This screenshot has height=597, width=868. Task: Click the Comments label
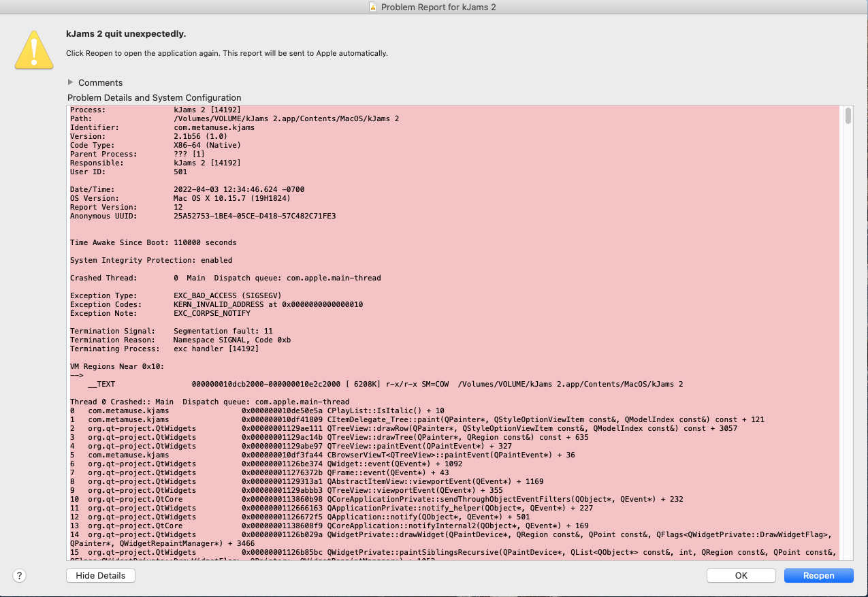coord(100,82)
